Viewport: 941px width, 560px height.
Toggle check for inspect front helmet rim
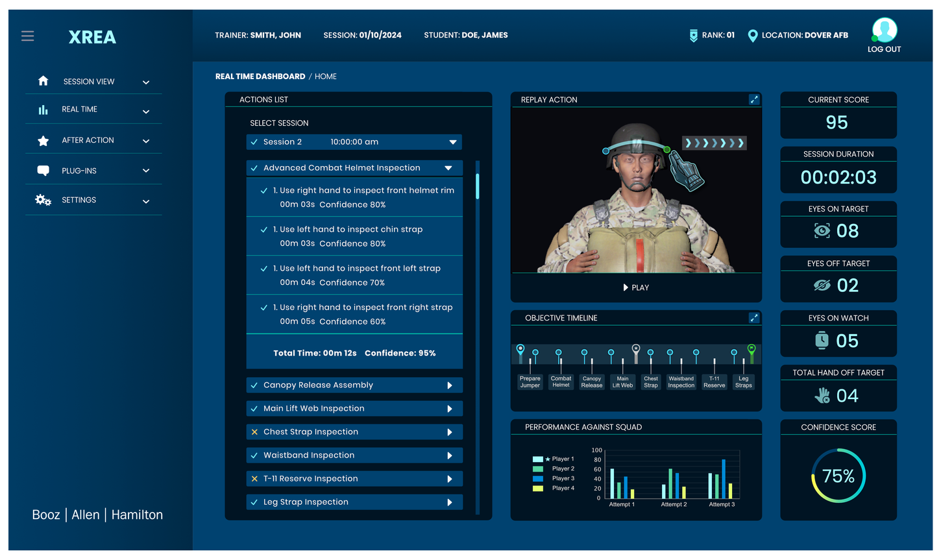pos(264,191)
